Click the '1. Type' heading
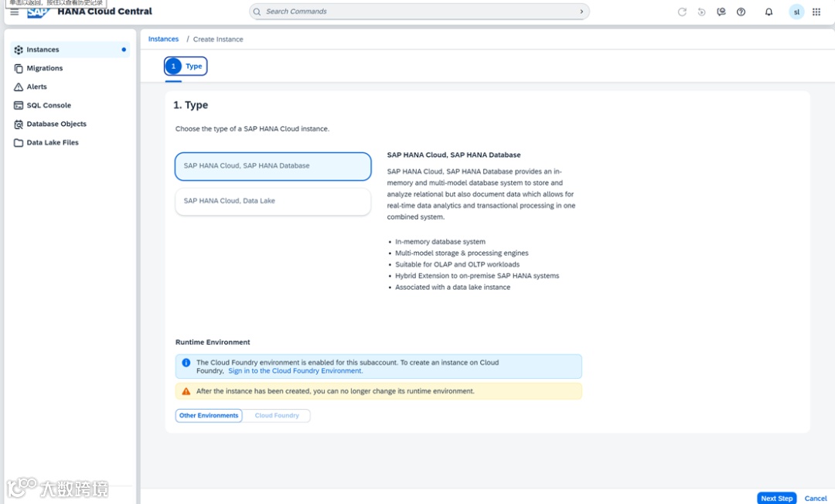This screenshot has height=504, width=835. 191,105
